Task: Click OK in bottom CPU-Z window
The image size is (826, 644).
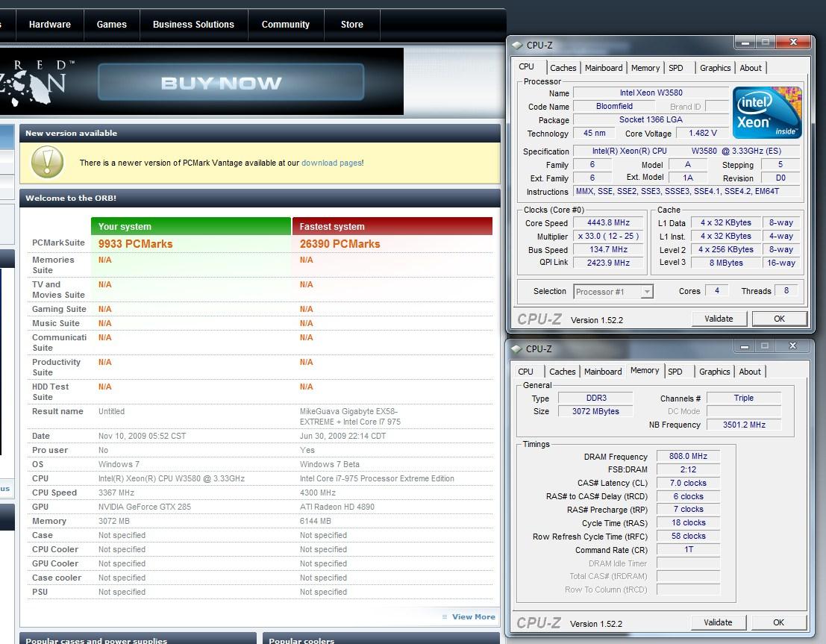Action: 778,622
